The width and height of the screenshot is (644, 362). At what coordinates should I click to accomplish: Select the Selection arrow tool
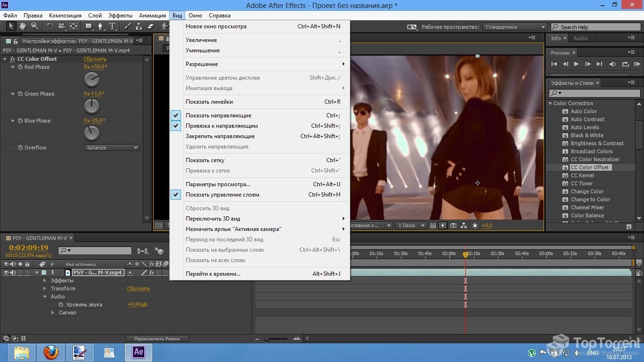(x=11, y=26)
